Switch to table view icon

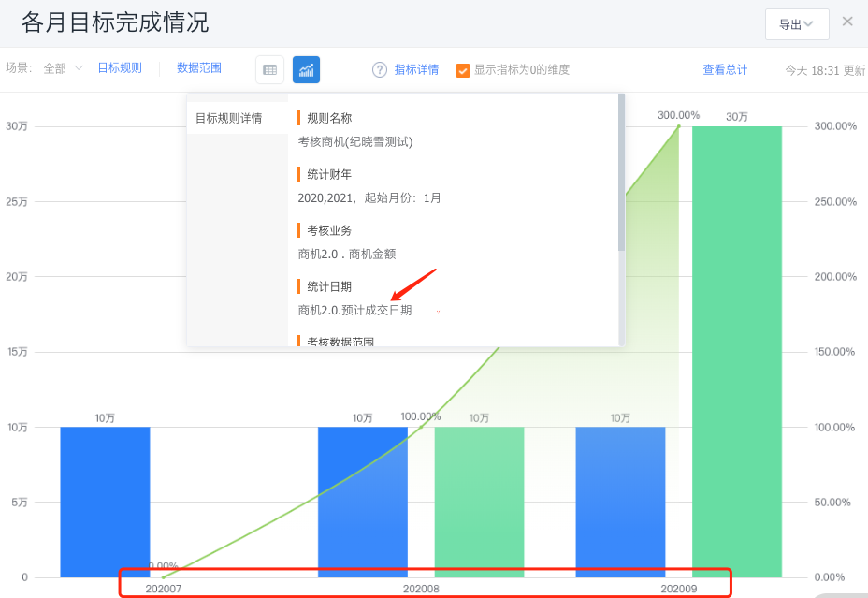[269, 69]
